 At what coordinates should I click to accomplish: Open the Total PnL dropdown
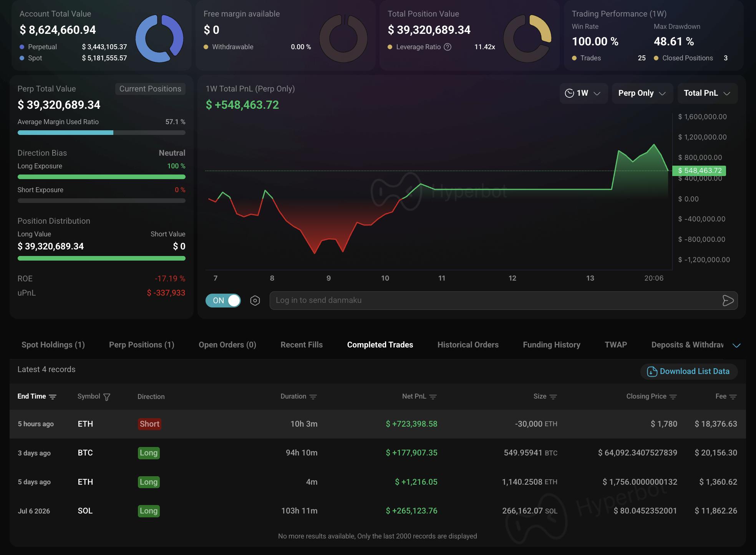click(707, 93)
